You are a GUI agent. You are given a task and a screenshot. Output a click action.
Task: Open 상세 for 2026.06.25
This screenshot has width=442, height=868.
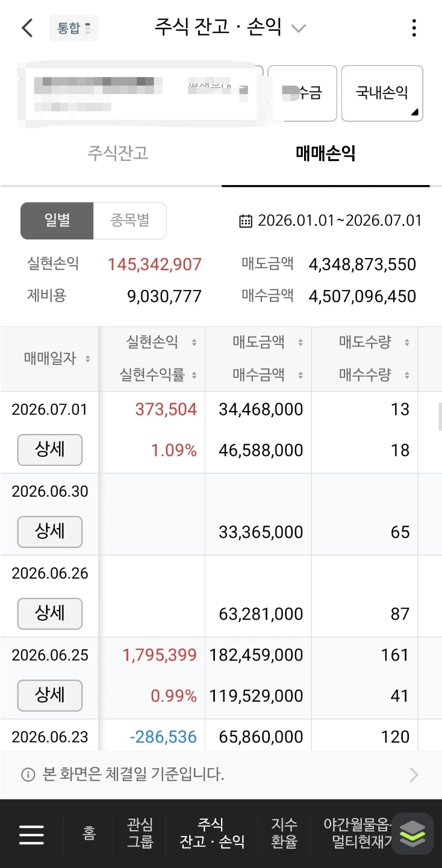(x=50, y=695)
